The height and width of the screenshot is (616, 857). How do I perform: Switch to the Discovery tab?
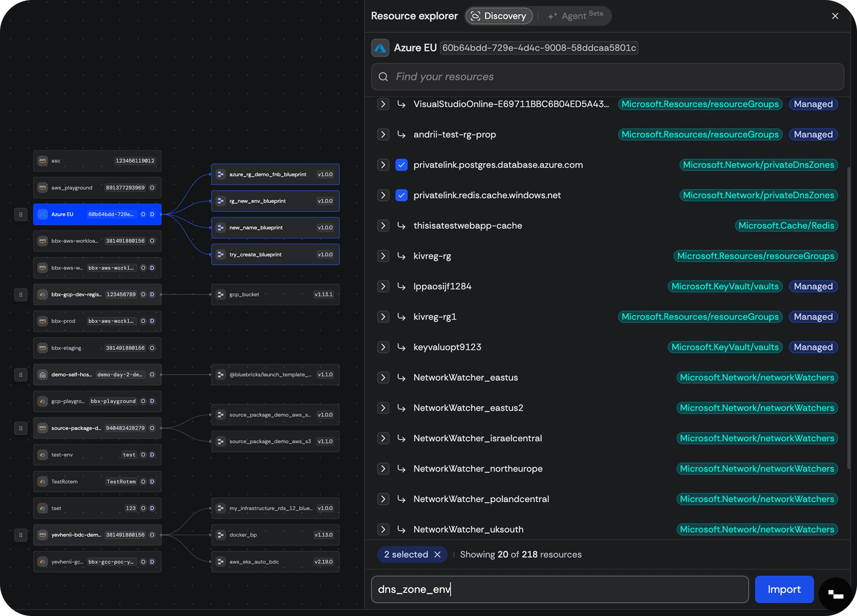[499, 16]
